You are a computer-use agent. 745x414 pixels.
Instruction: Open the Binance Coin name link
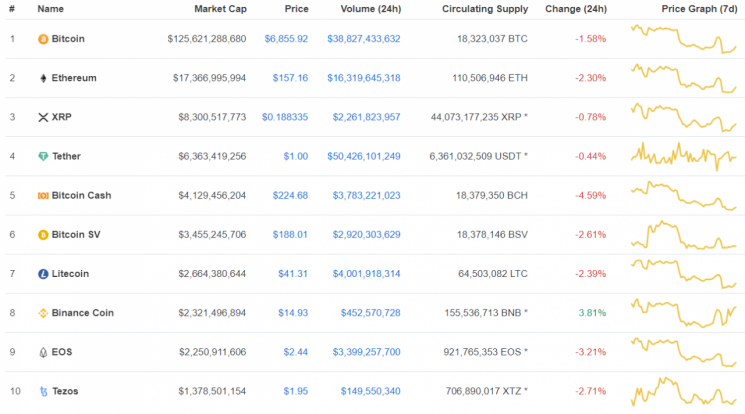click(x=83, y=313)
